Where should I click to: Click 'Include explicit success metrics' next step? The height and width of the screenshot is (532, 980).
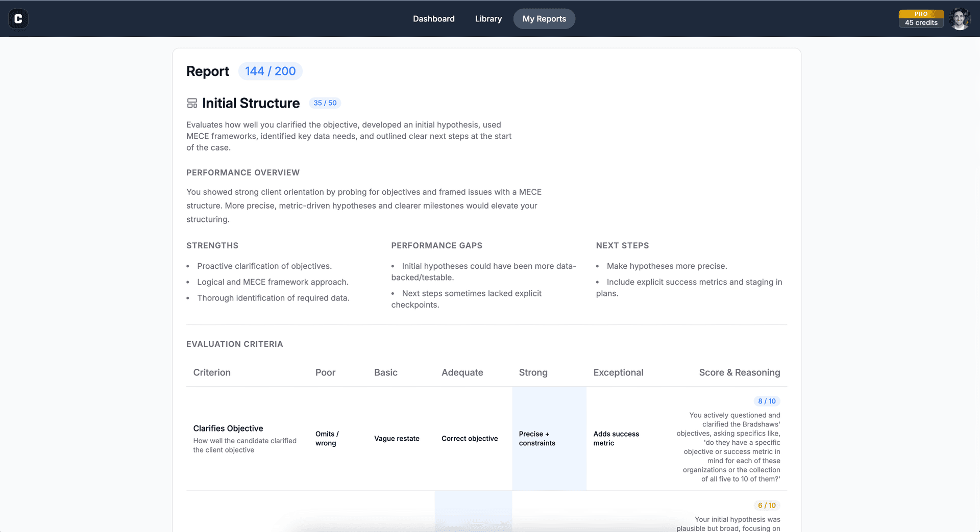689,288
